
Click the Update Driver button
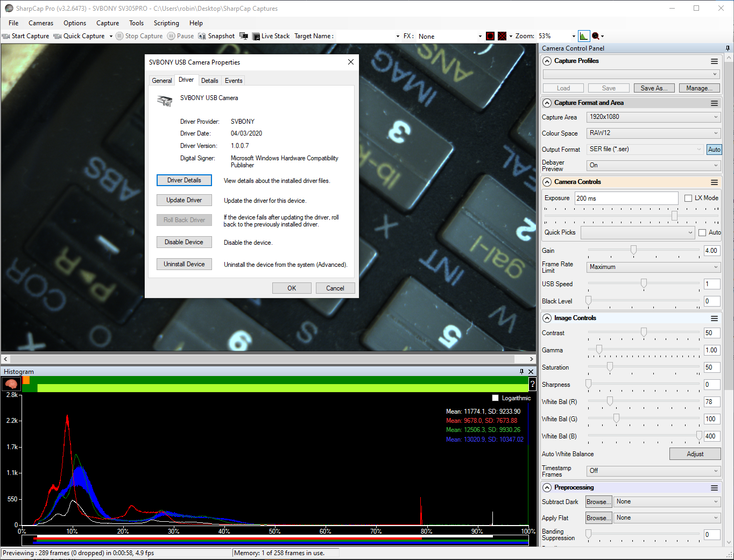pyautogui.click(x=184, y=200)
